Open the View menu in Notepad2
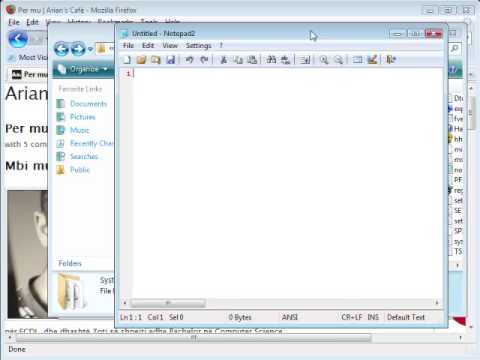Screen dimensions: 480x360 click(170, 46)
